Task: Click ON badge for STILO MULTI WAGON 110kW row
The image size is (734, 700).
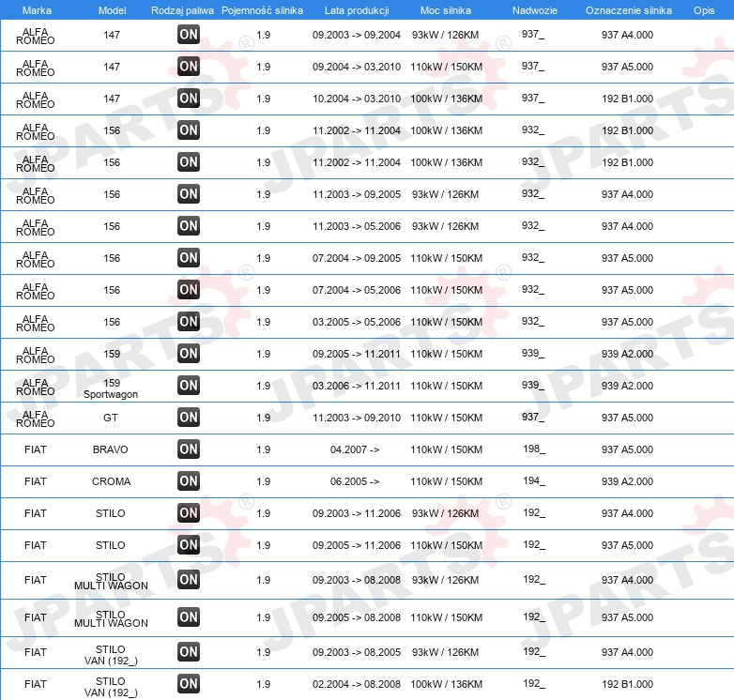Action: point(189,617)
